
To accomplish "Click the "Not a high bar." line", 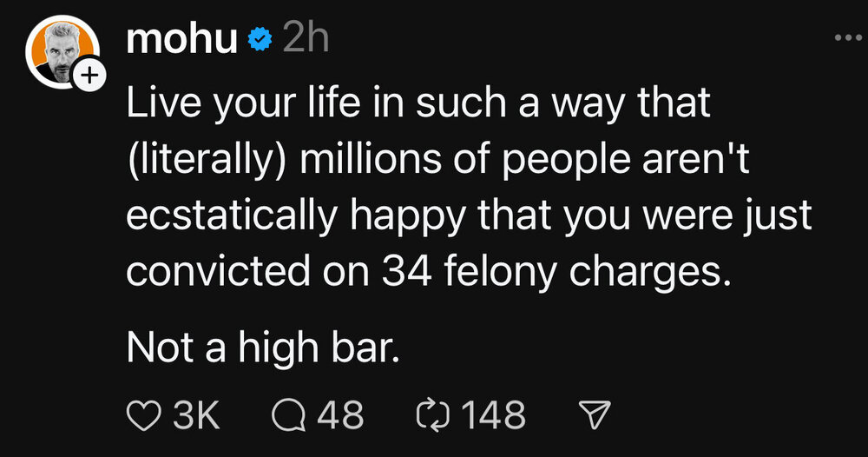I will (264, 348).
